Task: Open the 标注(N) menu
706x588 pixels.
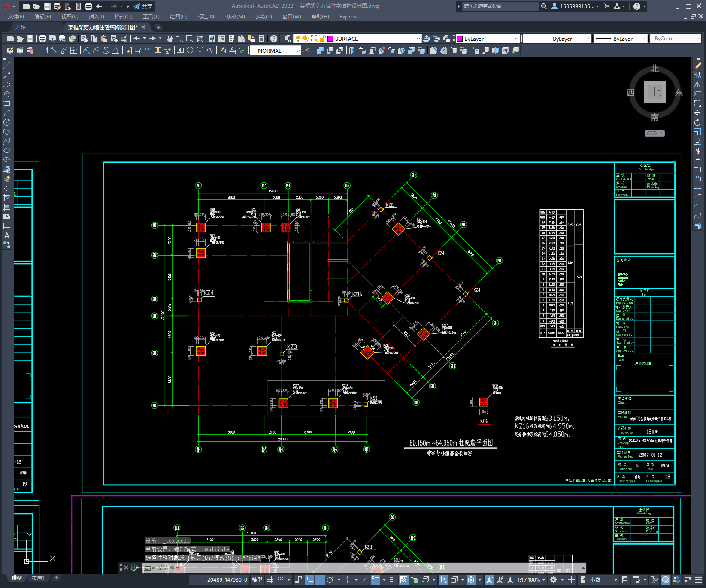Action: coord(206,17)
